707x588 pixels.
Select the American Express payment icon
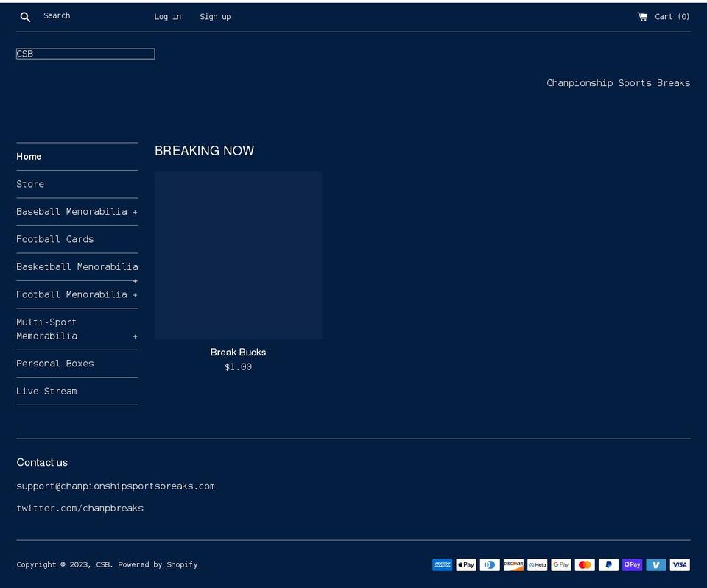tap(442, 564)
